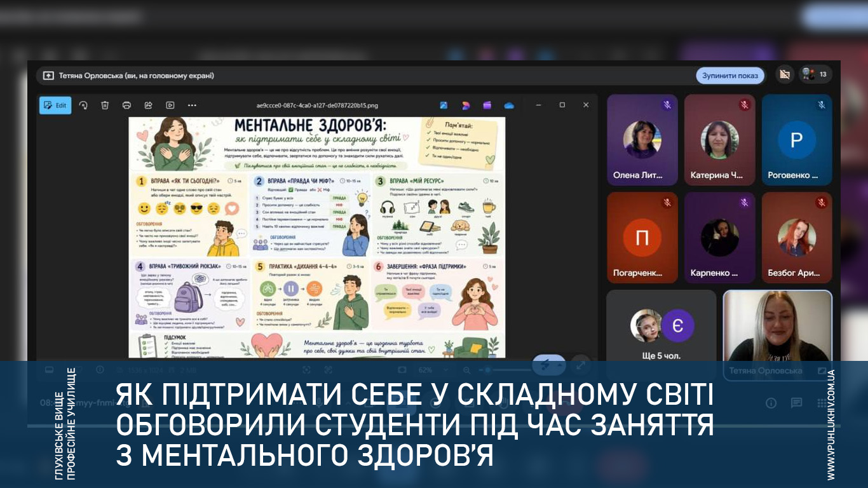This screenshot has height=488, width=868.
Task: Delete the image with the trash icon
Action: 105,105
